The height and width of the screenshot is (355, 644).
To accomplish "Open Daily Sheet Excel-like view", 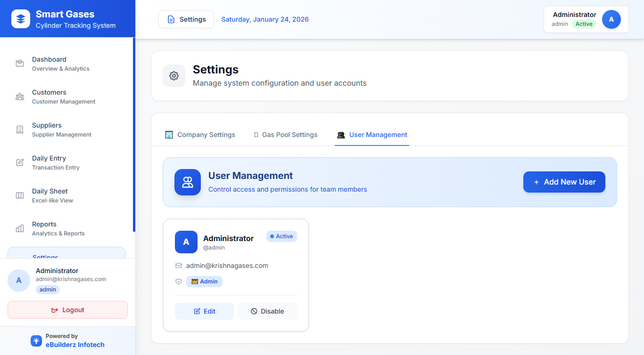I will point(66,195).
